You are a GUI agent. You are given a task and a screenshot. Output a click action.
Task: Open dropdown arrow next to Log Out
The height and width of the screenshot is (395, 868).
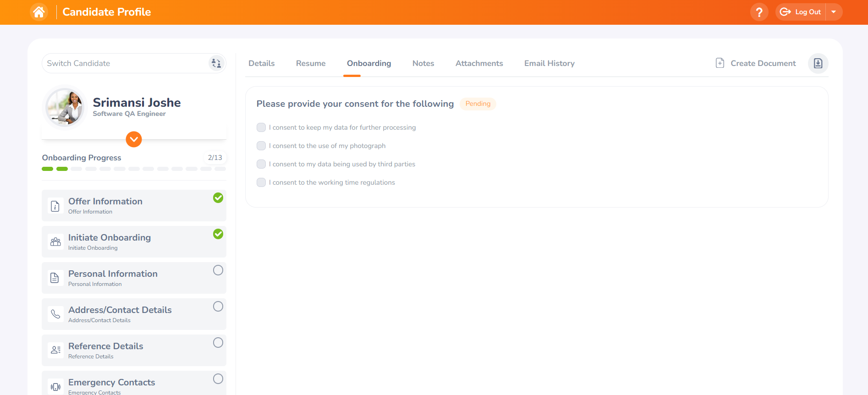coord(834,12)
